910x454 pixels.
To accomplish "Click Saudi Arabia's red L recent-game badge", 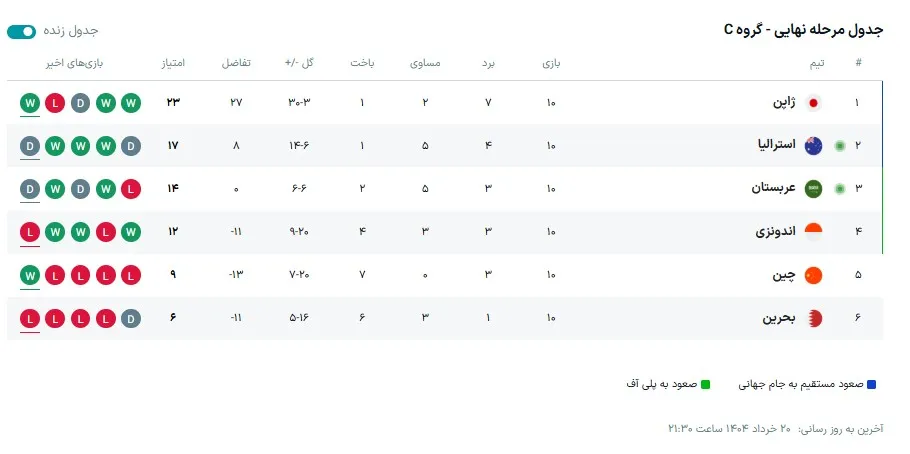I will (132, 189).
